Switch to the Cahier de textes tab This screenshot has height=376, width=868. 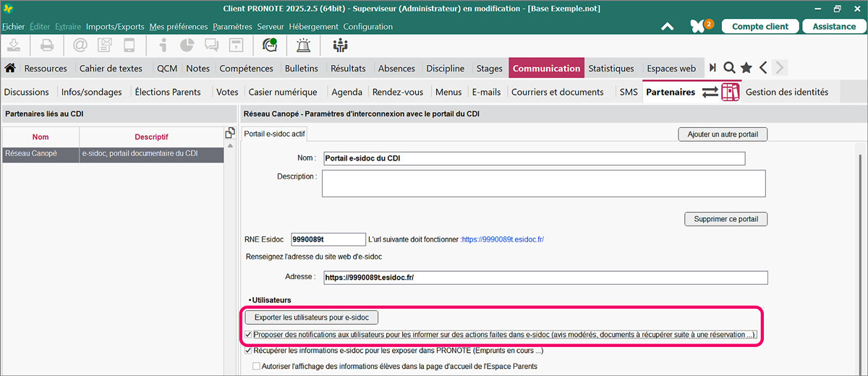coord(111,68)
